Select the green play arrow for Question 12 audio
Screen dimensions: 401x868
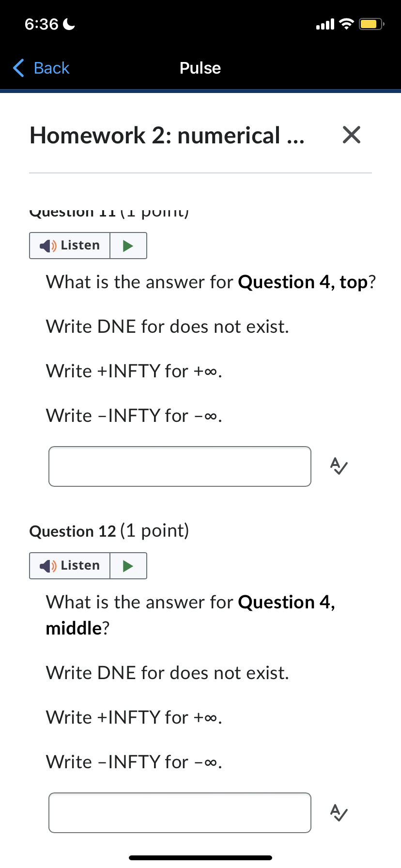click(x=128, y=565)
